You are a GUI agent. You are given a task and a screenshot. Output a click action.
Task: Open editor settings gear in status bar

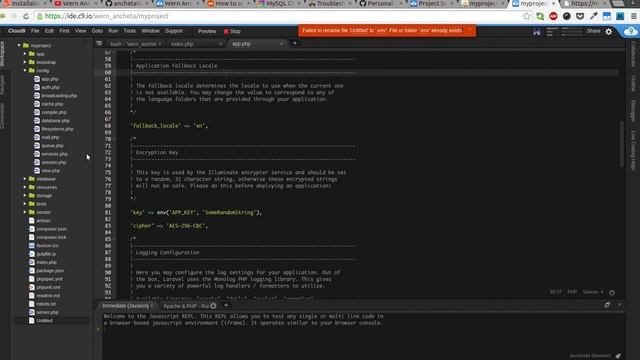[x=612, y=292]
